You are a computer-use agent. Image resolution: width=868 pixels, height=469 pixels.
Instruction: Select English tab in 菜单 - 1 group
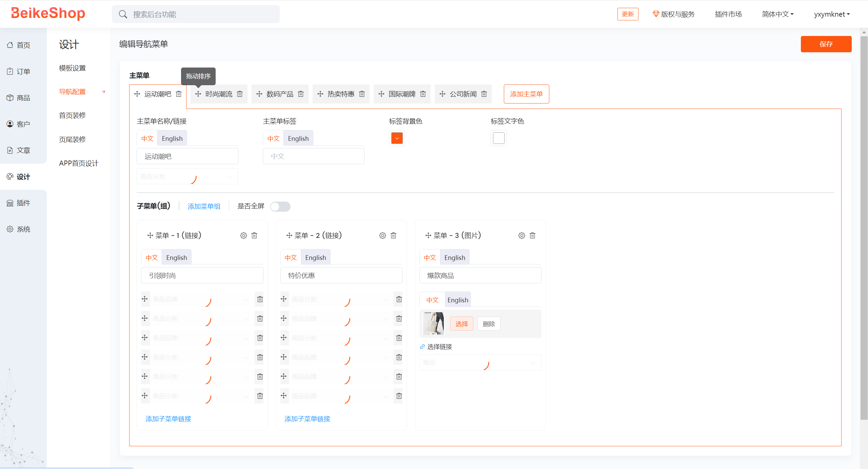pyautogui.click(x=177, y=258)
